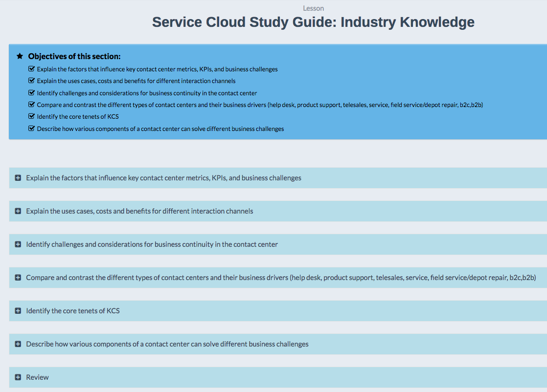547x392 pixels.
Task: Click the 'Lesson' label above the title
Action: tap(313, 8)
